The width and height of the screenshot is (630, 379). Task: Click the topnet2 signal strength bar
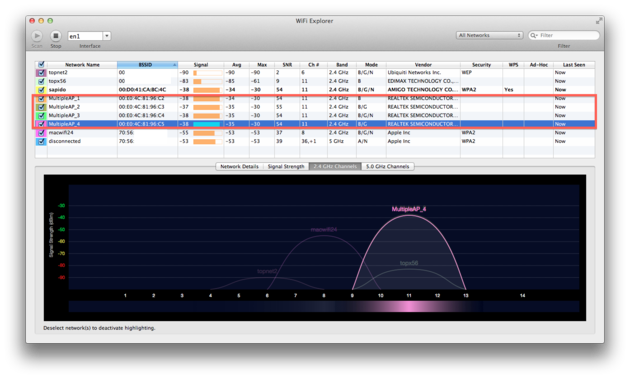click(x=208, y=73)
